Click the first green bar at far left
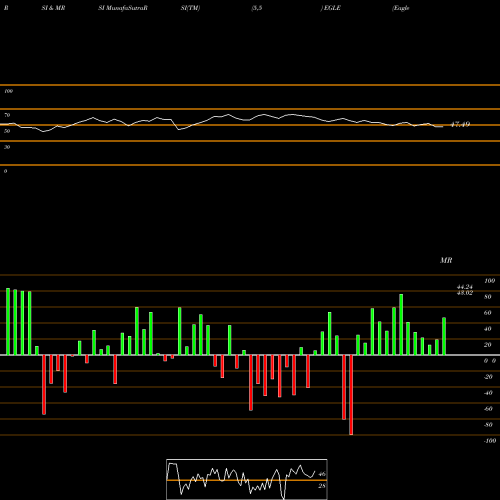500x500 pixels. pos(8,322)
